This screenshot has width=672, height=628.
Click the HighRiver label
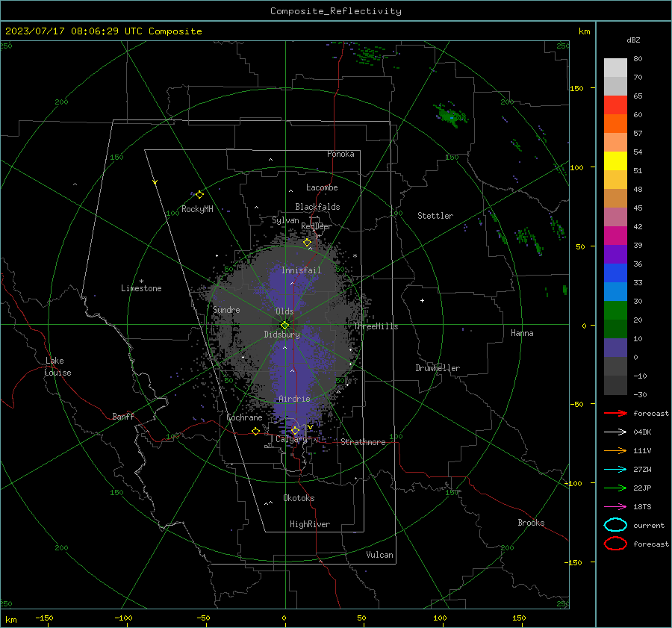pyautogui.click(x=310, y=524)
